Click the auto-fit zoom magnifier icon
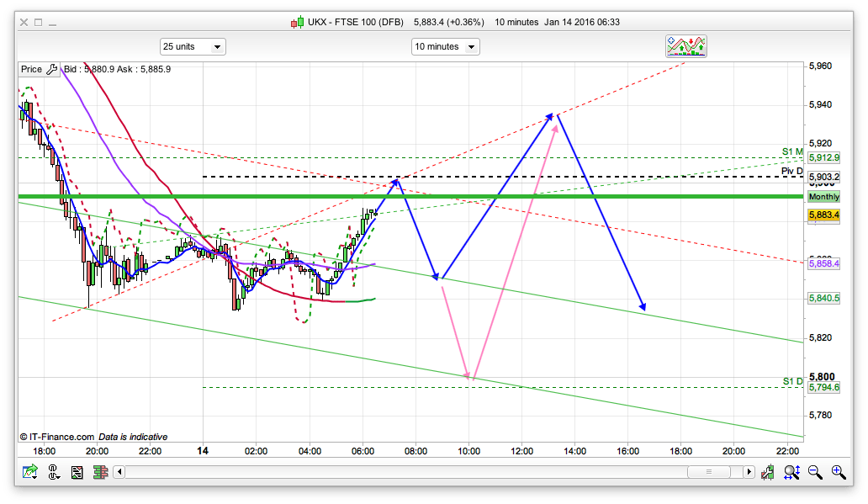868x504 pixels. click(791, 473)
